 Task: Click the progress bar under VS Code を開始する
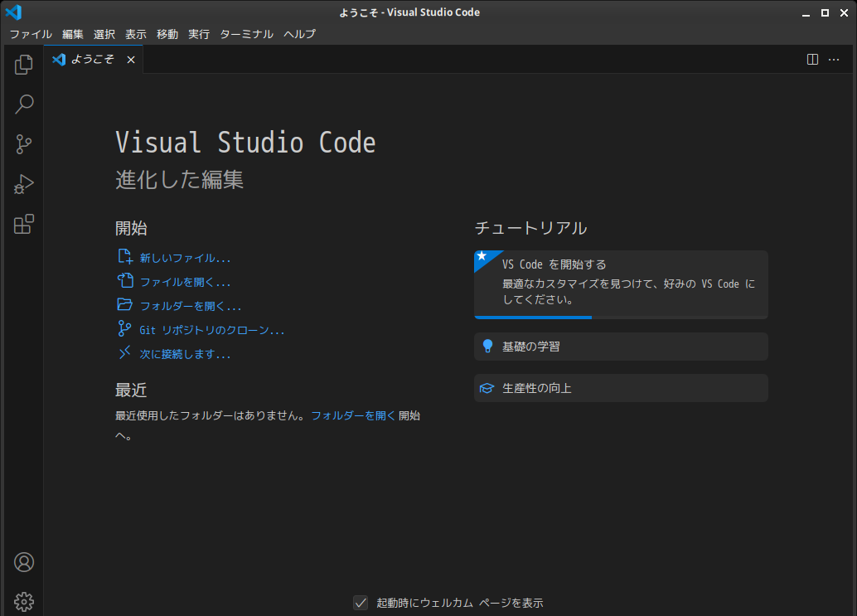pos(621,317)
